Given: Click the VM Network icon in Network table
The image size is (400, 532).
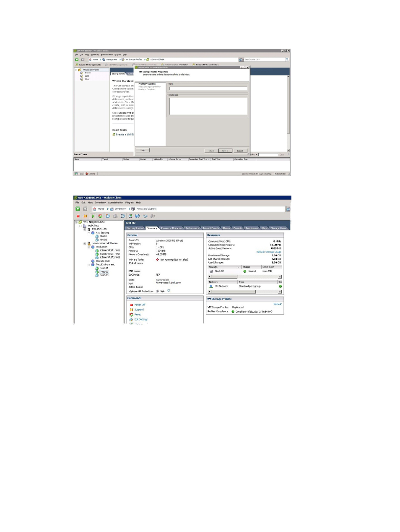Looking at the screenshot, I should coord(211,286).
